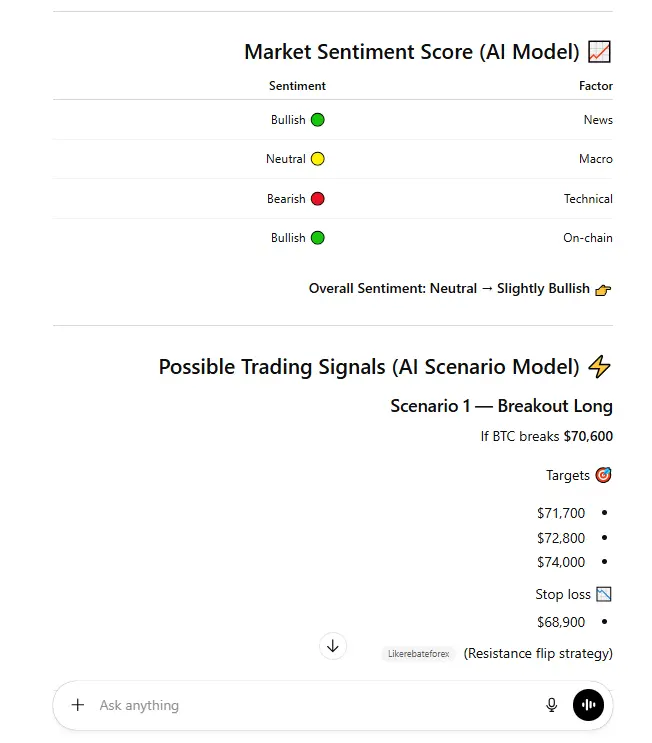The image size is (652, 743).
Task: Click the Overall Sentiment summary line
Action: click(x=449, y=288)
